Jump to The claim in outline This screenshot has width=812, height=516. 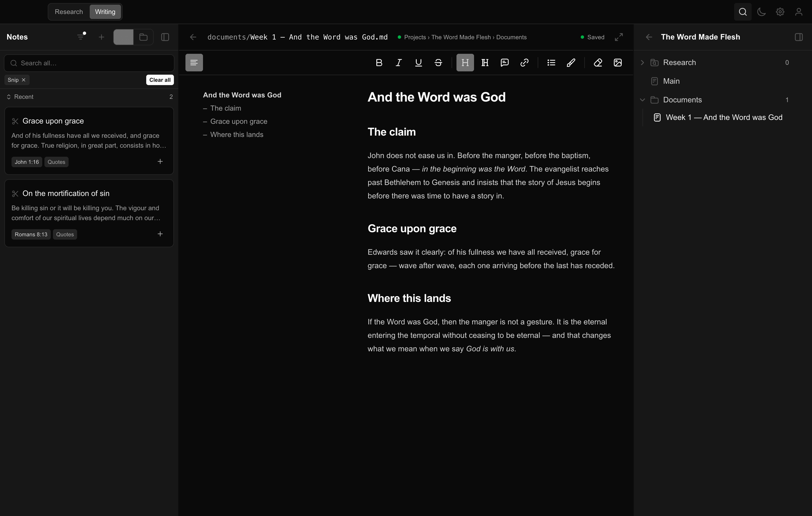tap(225, 108)
